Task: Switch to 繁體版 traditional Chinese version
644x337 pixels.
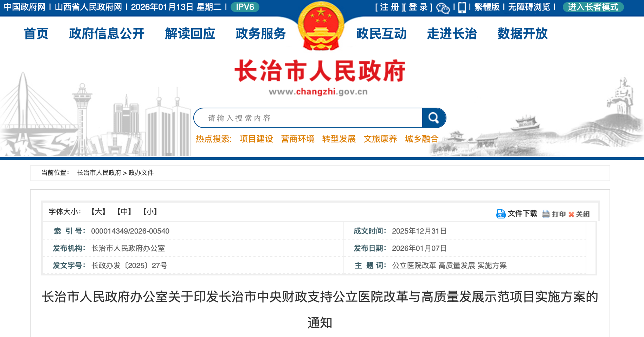Action: [x=487, y=7]
